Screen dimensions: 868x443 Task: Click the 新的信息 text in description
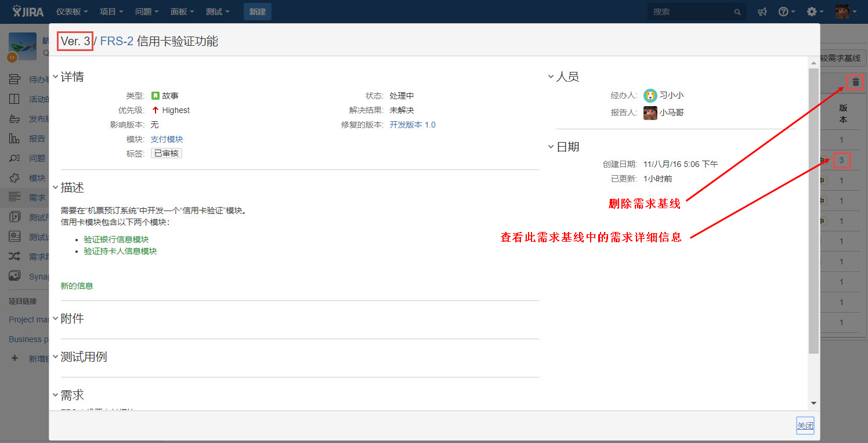(77, 286)
